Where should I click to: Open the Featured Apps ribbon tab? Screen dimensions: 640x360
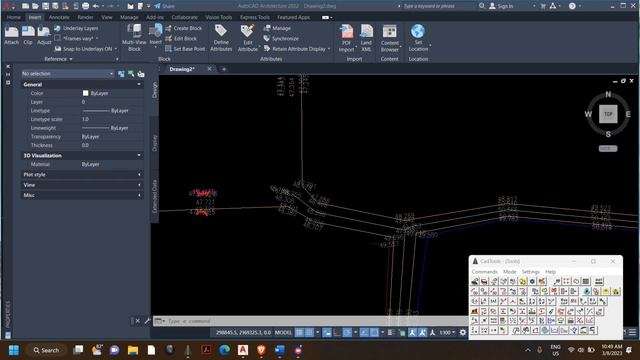293,17
